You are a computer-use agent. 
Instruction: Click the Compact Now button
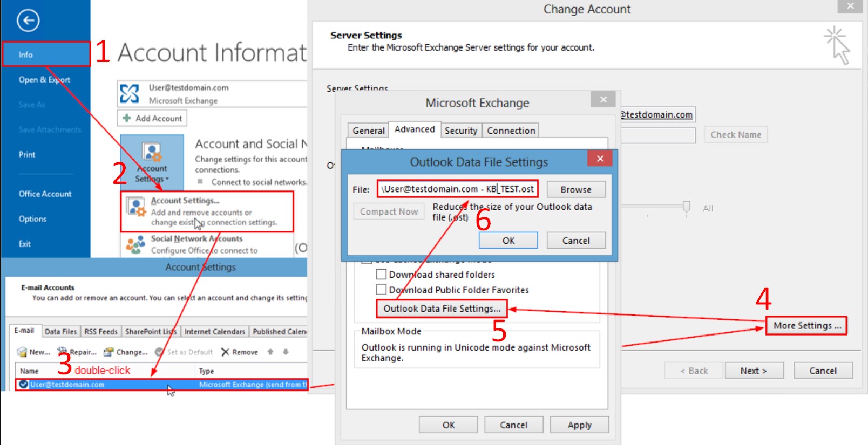[389, 211]
